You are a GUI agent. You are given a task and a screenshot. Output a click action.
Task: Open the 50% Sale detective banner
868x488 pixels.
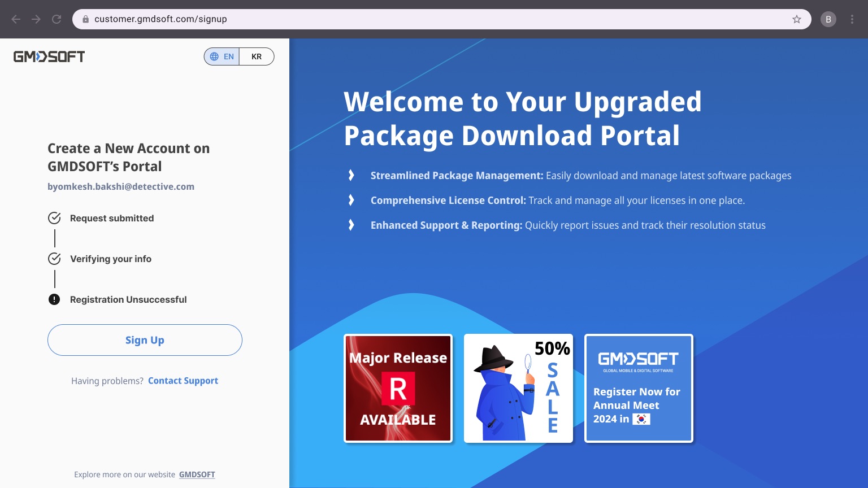point(518,389)
